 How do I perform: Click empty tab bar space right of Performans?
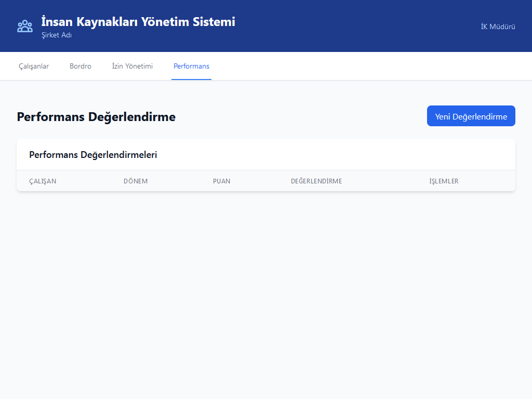coord(364,66)
